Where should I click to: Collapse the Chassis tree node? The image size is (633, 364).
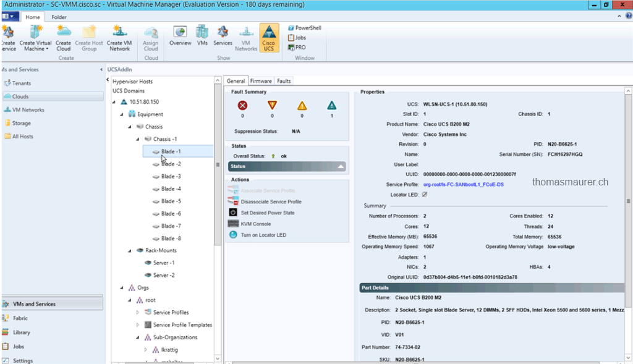130,127
